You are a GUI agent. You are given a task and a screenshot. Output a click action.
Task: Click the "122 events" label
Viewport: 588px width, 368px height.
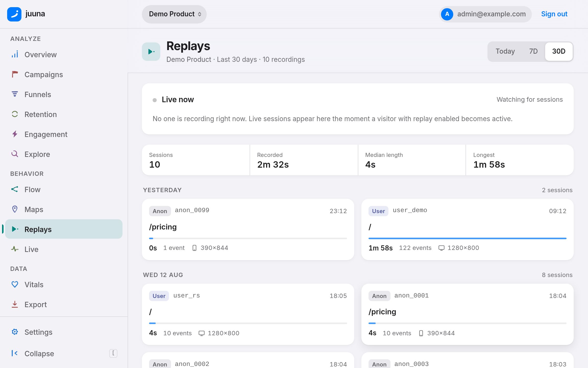(415, 248)
